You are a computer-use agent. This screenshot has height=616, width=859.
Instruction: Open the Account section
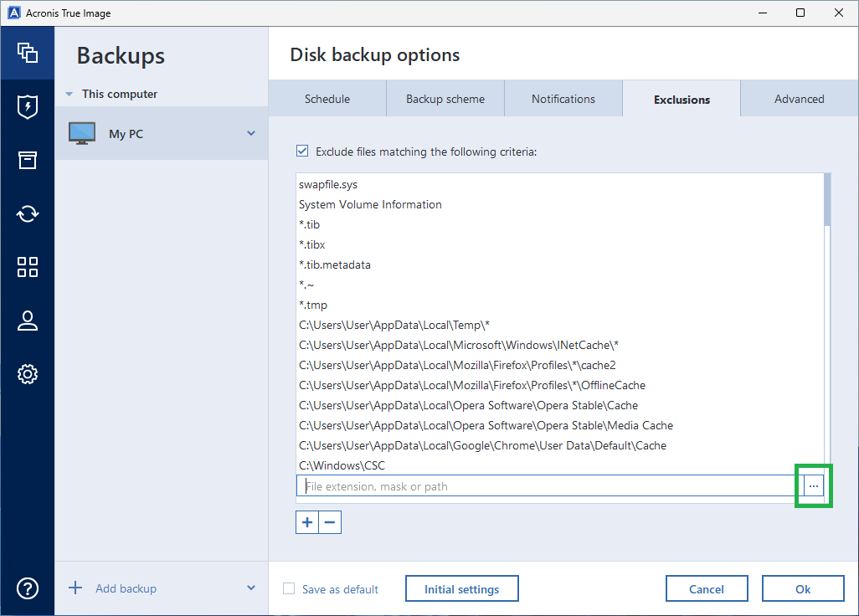pos(27,321)
